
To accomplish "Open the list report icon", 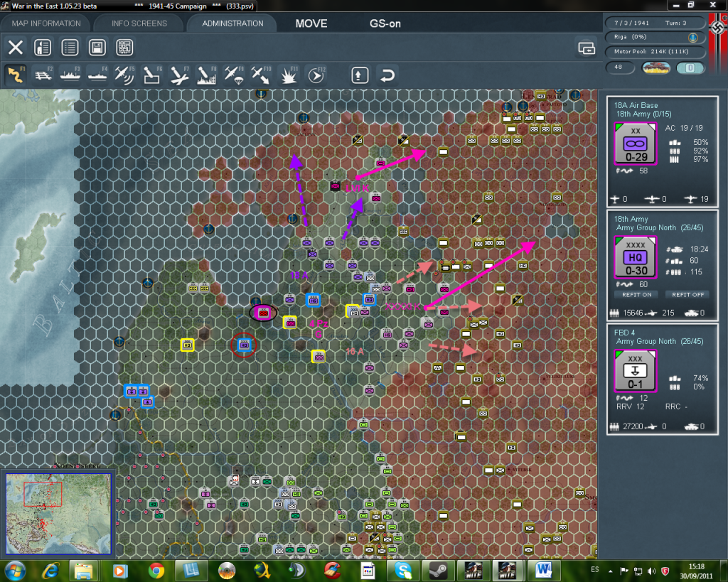I will pos(70,48).
